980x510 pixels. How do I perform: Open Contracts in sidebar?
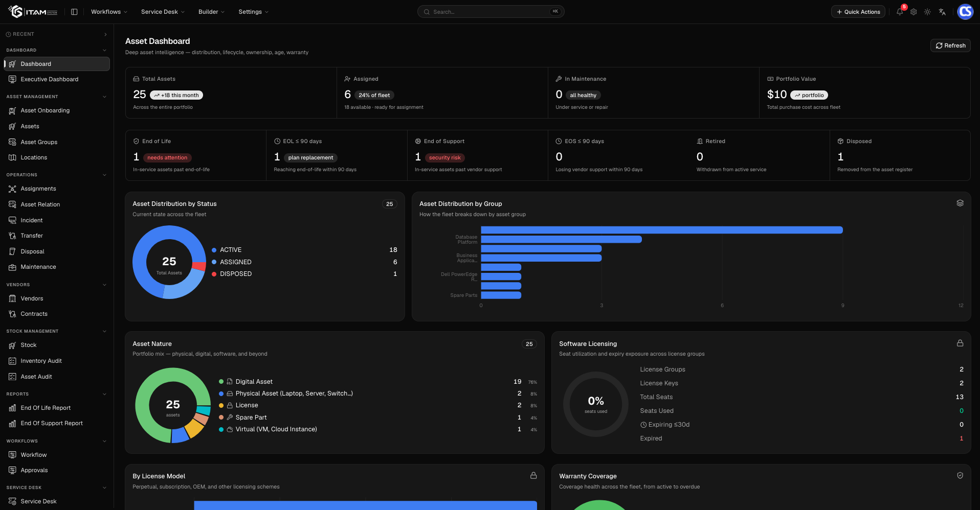pos(57,314)
